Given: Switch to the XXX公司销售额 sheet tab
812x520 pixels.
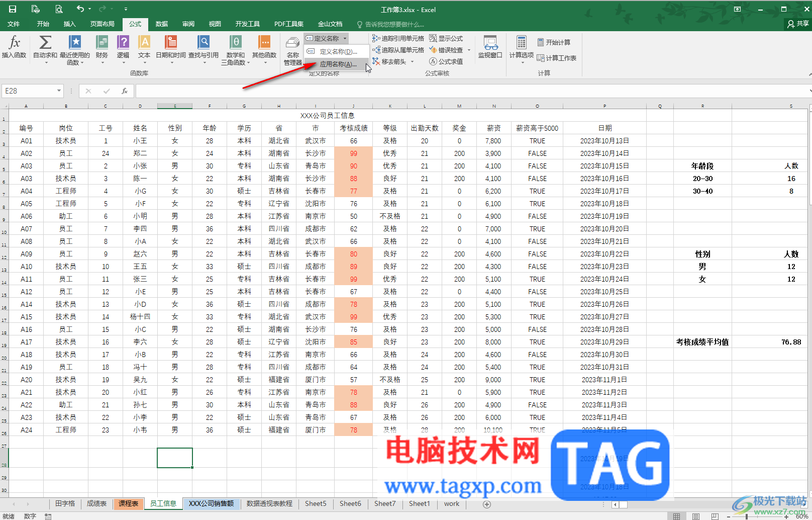Looking at the screenshot, I should (211, 503).
